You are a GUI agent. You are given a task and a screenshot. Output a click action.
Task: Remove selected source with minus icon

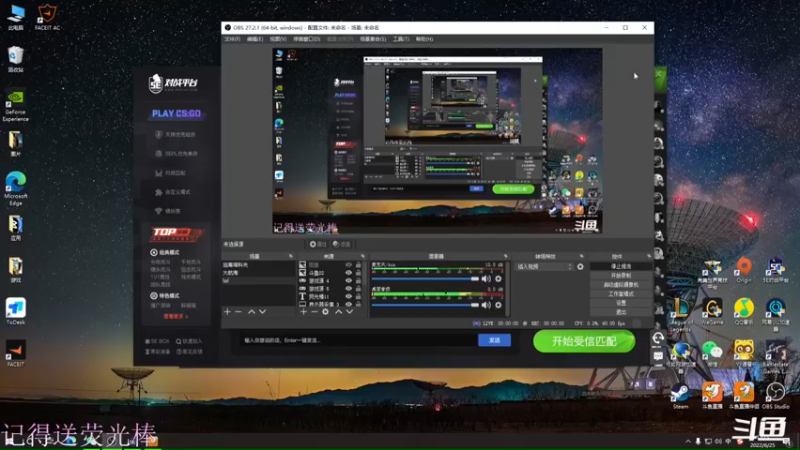pos(314,311)
